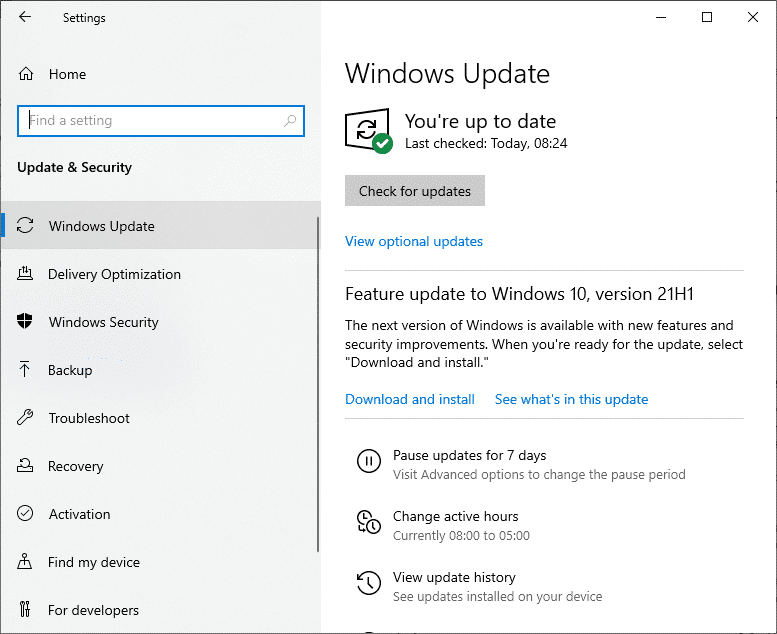Open the Recovery settings page

point(75,466)
